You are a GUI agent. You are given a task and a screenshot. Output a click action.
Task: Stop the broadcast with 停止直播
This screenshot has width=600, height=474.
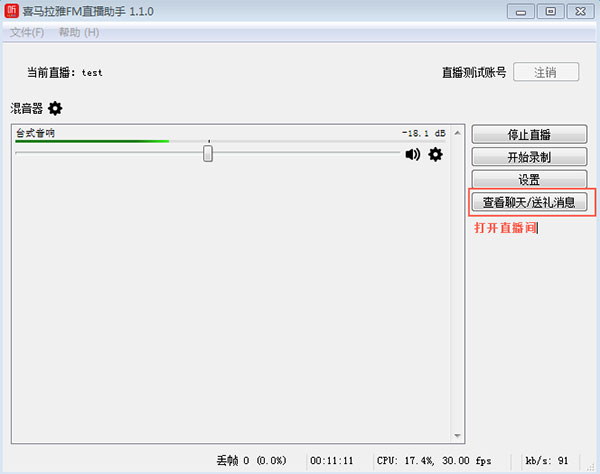click(x=529, y=135)
